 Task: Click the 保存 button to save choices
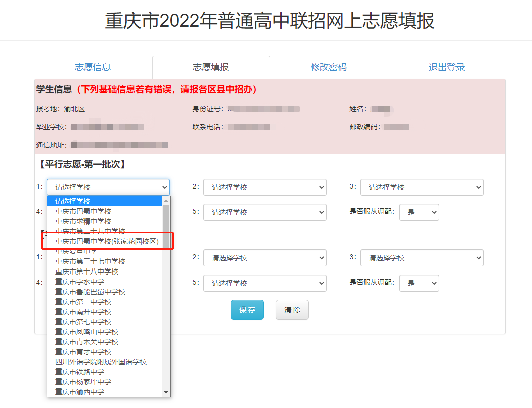pos(247,309)
